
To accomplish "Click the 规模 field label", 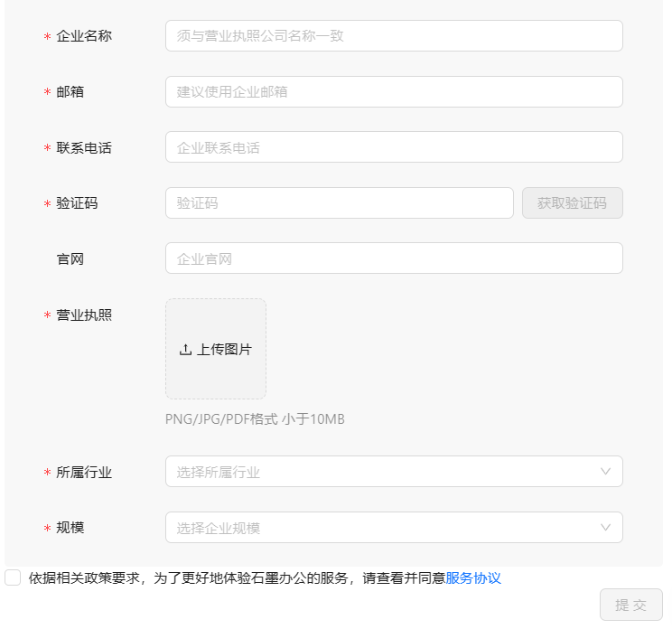I will pyautogui.click(x=70, y=528).
